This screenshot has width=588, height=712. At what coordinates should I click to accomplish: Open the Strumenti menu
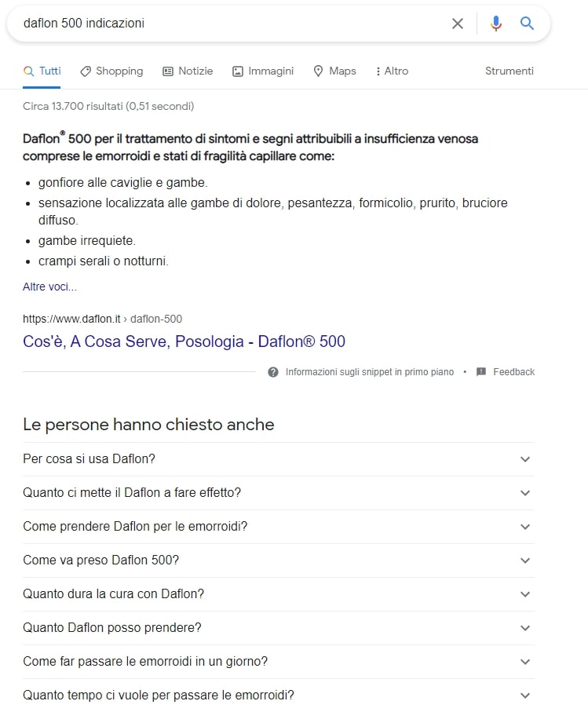(x=509, y=71)
